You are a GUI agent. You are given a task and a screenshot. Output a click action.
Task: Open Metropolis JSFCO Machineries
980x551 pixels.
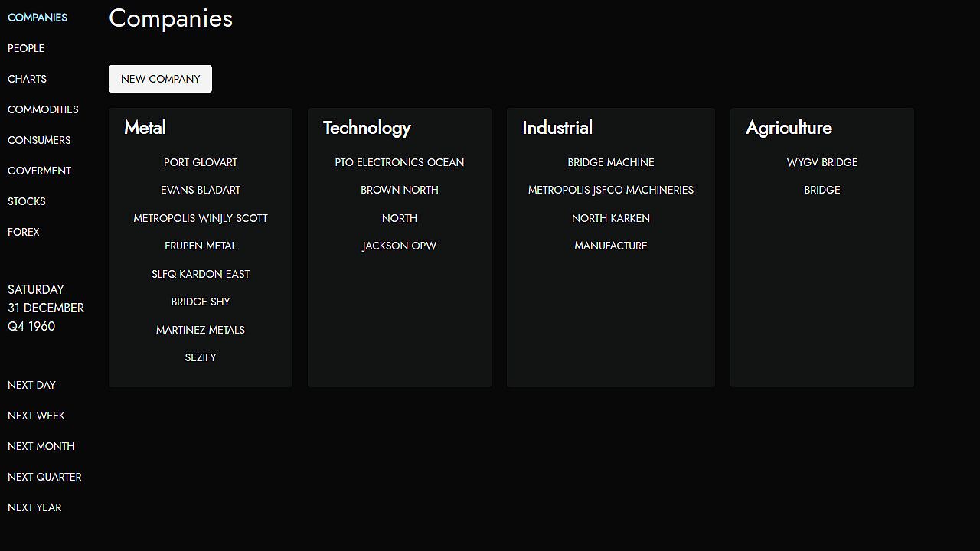pos(611,190)
